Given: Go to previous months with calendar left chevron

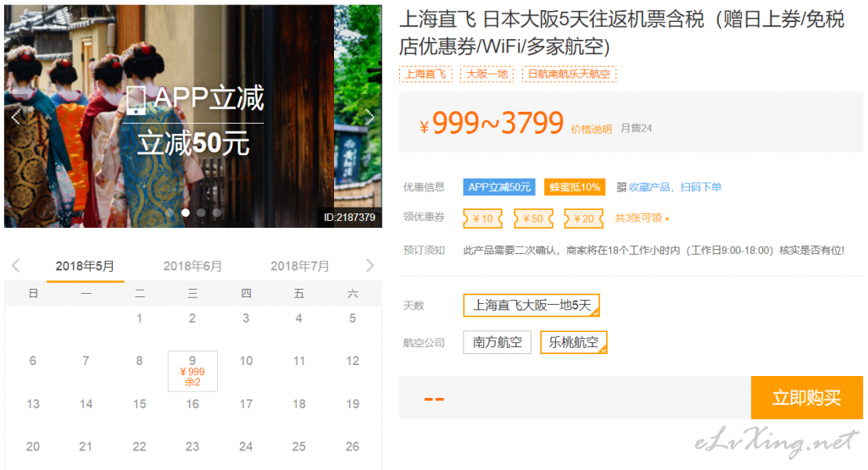Looking at the screenshot, I should (x=16, y=265).
